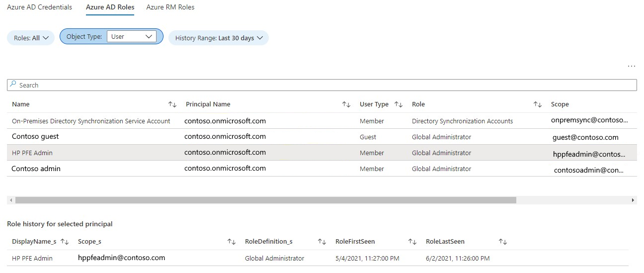Viewport: 644px width, 273px height.
Task: Open the more options ellipsis menu
Action: click(x=632, y=66)
